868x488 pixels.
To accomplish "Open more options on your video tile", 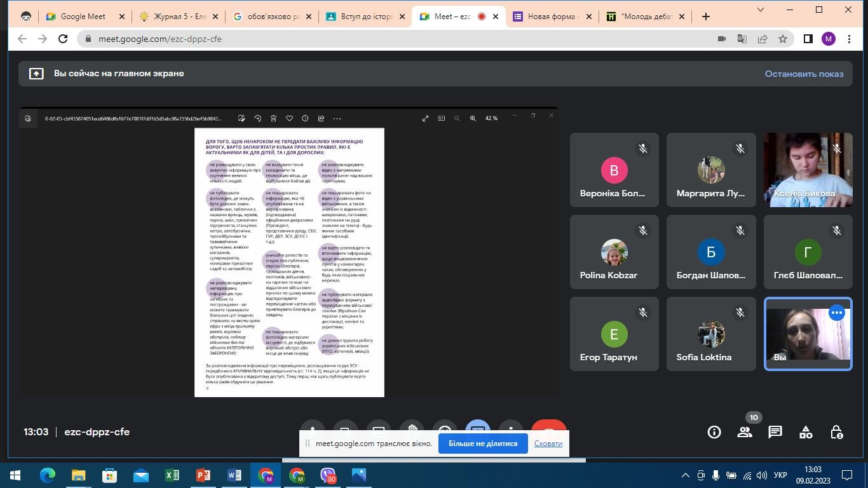I will 836,313.
